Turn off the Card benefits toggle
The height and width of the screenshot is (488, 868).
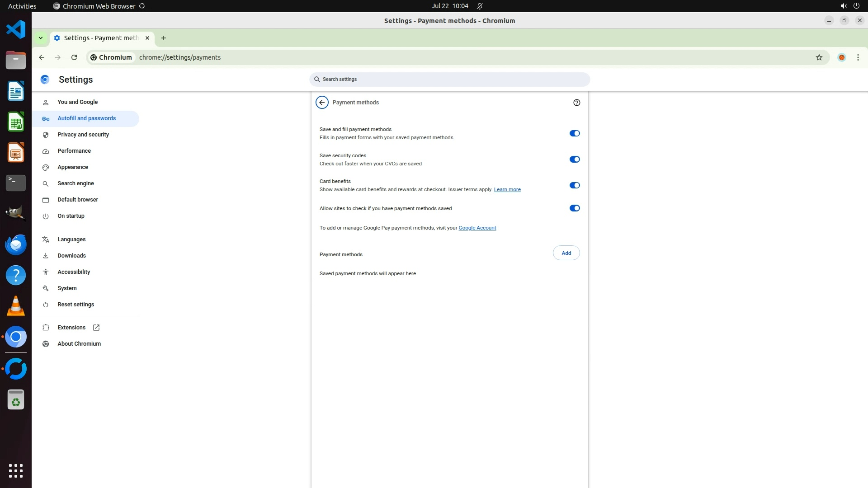[x=574, y=185]
